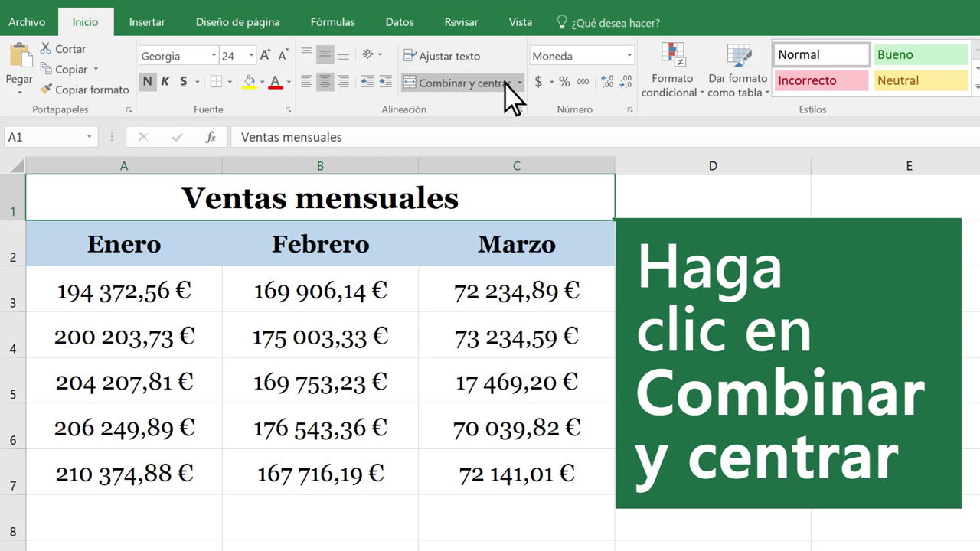Screen dimensions: 980x551
Task: Toggle italic K formatting
Action: coord(165,82)
